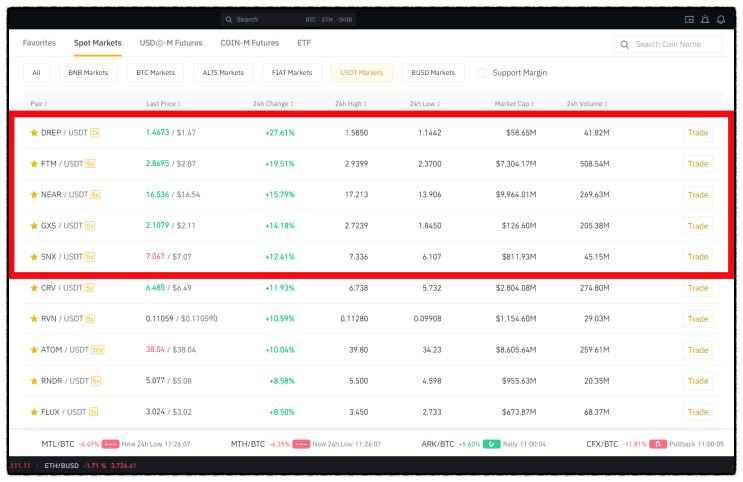This screenshot has height=482, width=743.
Task: Filter by ALTS Markets
Action: [x=223, y=73]
